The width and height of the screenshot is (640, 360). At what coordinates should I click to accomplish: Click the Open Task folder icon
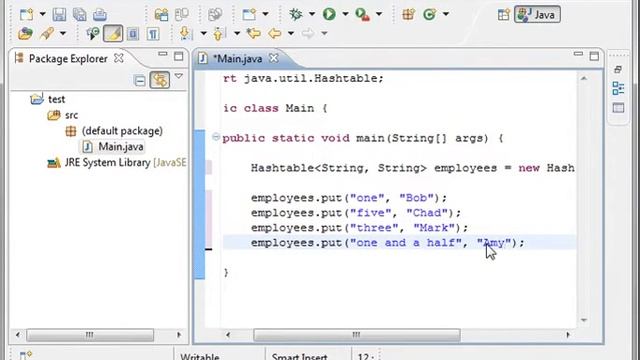[25, 33]
